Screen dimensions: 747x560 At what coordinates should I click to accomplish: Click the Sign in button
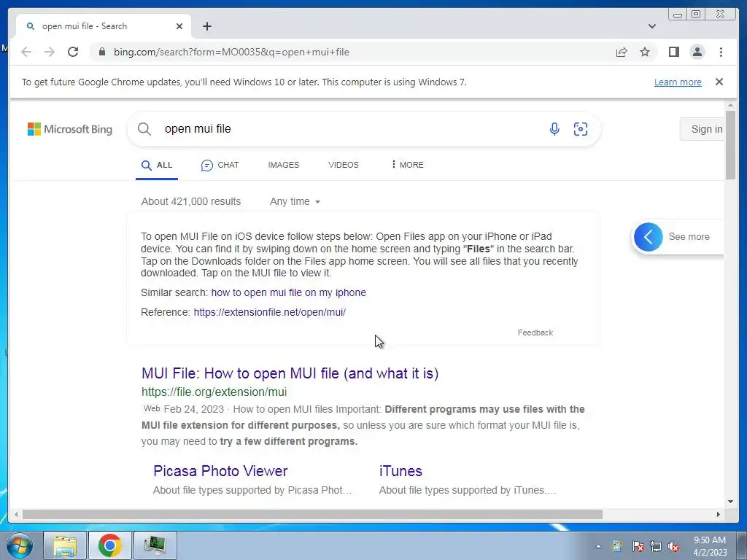click(x=703, y=129)
